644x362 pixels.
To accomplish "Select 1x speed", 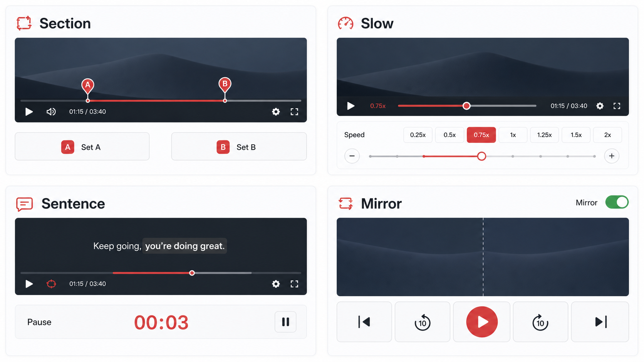I will [x=513, y=135].
